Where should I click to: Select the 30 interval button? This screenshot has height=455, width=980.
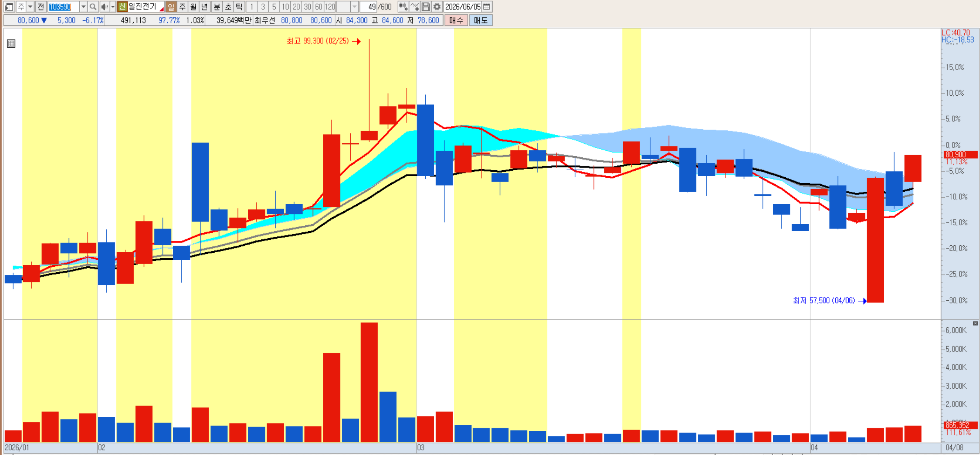coord(308,7)
